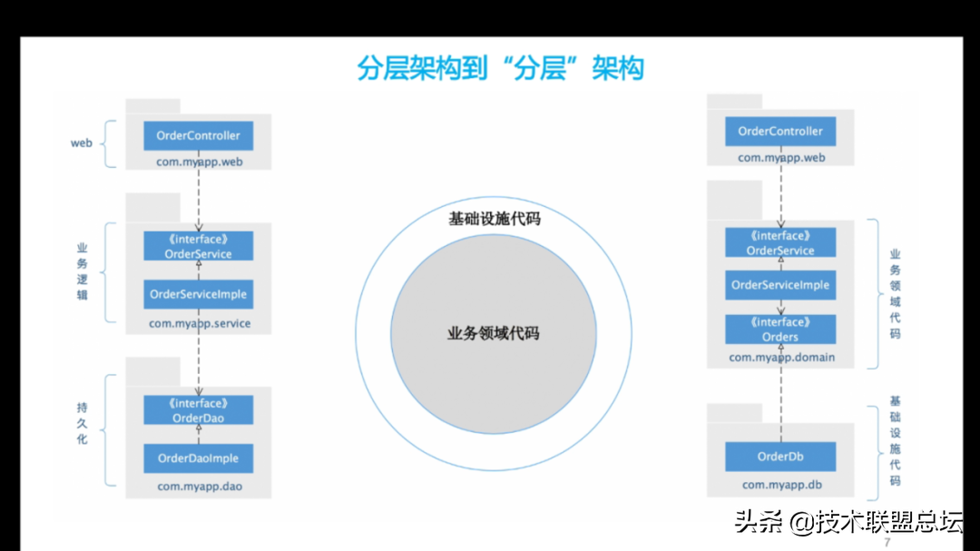Viewport: 980px width, 551px height.
Task: Click the vertical 基础设施代码 bracket label
Action: [895, 441]
